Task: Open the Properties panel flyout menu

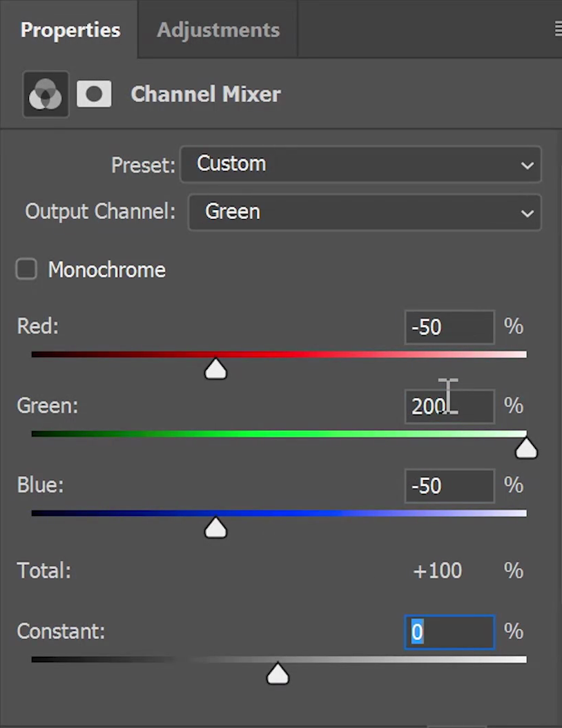Action: click(x=558, y=30)
